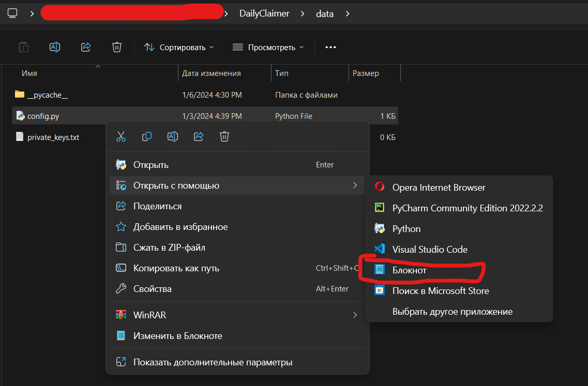Screen dimensions: 588x386
Task: Click DailyClaimer in the breadcrumb path
Action: [x=265, y=13]
